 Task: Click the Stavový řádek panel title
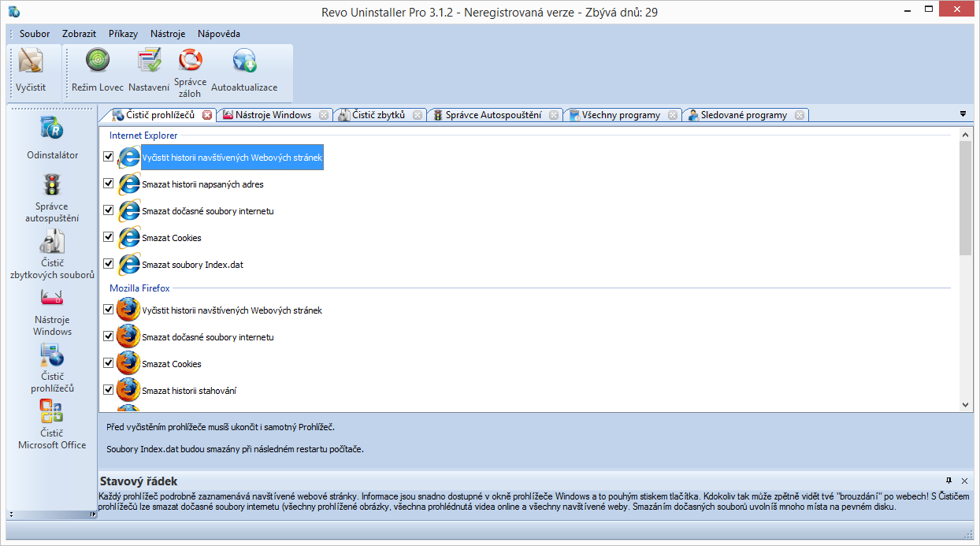coord(139,481)
